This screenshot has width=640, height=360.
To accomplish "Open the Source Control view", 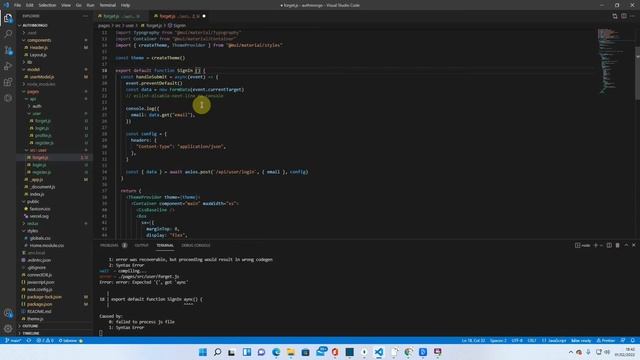I will point(8,50).
